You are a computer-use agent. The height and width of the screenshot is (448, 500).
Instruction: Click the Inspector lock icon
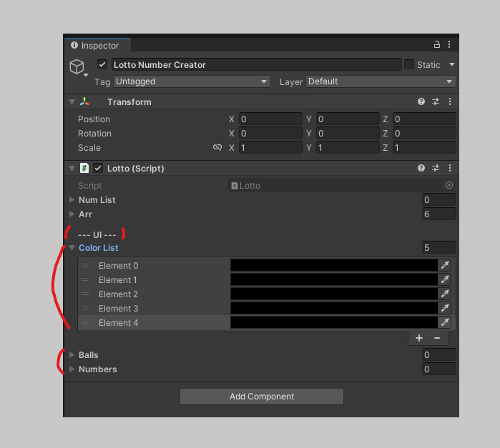(x=437, y=44)
